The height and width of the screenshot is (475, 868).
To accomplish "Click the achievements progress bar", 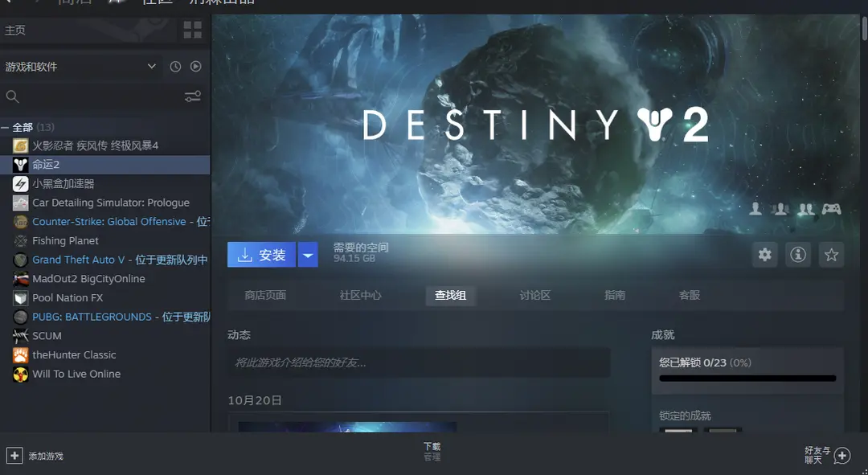I will pyautogui.click(x=747, y=379).
